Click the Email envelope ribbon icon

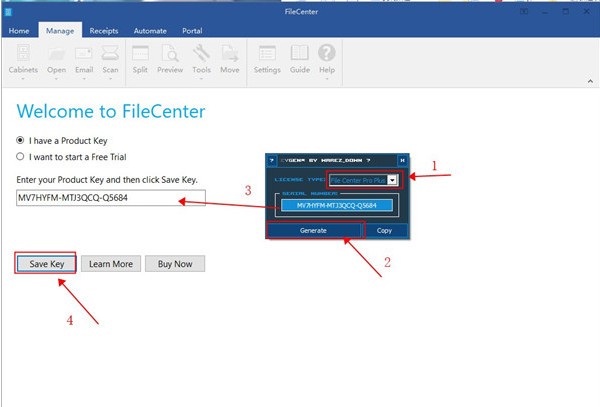(84, 53)
